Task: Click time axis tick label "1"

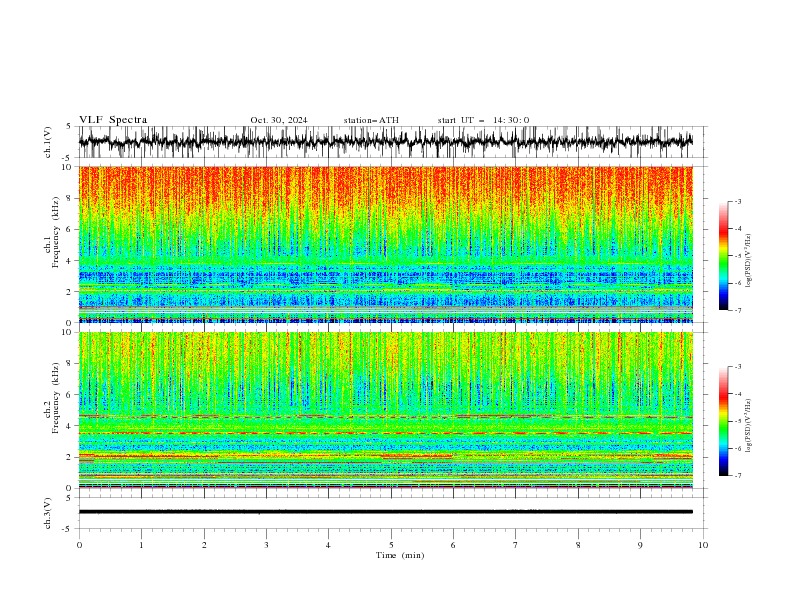Action: (141, 545)
